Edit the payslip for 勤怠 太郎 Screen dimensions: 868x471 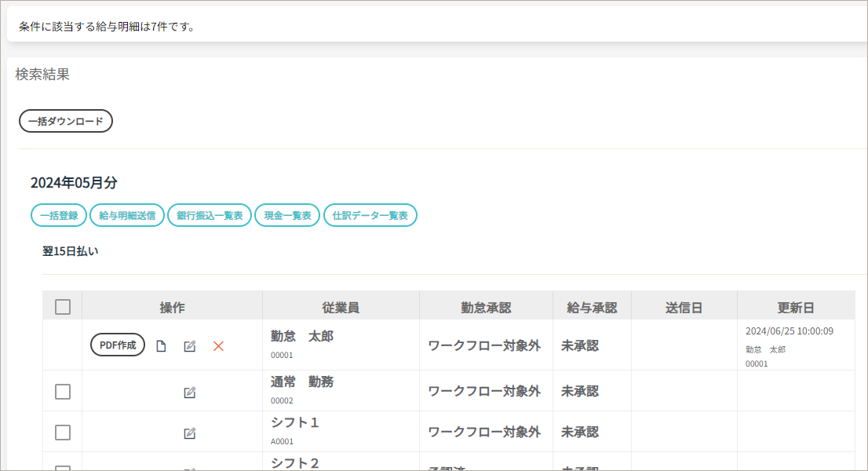pos(189,346)
